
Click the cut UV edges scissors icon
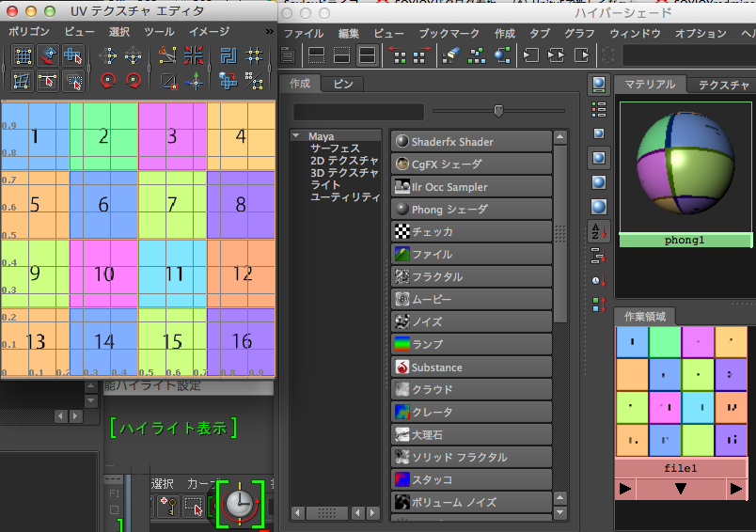pos(167,56)
